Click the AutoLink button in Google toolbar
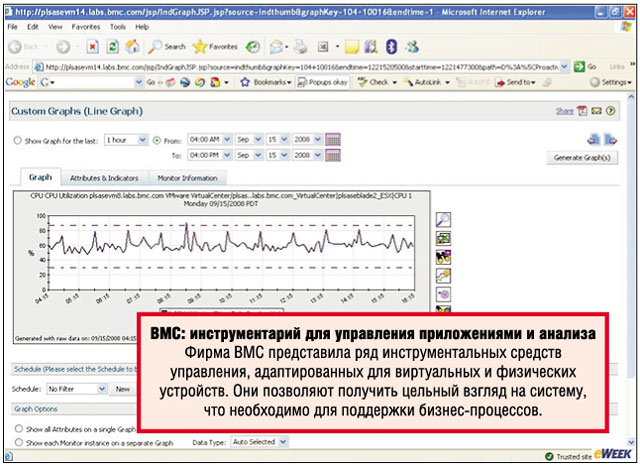This screenshot has width=640, height=467. (x=426, y=82)
